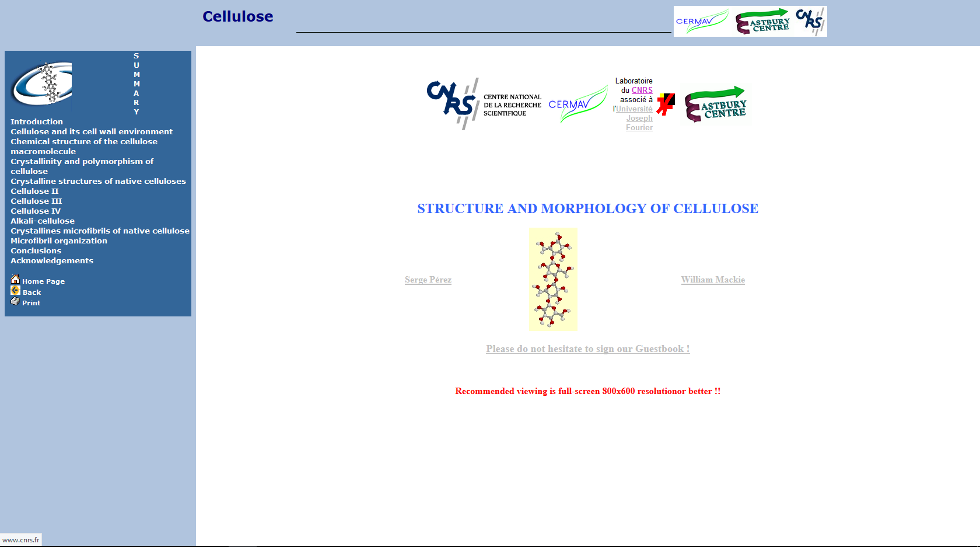Click the Print icon in sidebar
Image resolution: width=980 pixels, height=547 pixels.
[15, 301]
